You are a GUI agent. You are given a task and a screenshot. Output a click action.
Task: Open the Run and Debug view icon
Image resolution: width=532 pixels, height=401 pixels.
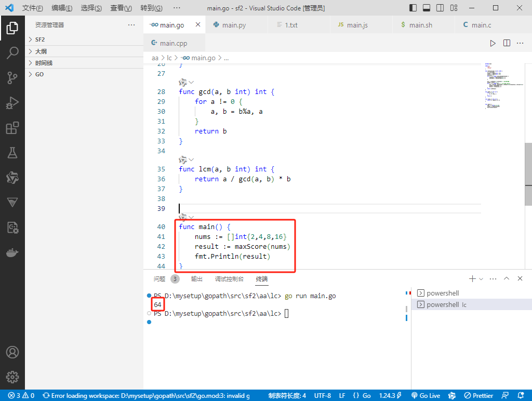pyautogui.click(x=12, y=103)
